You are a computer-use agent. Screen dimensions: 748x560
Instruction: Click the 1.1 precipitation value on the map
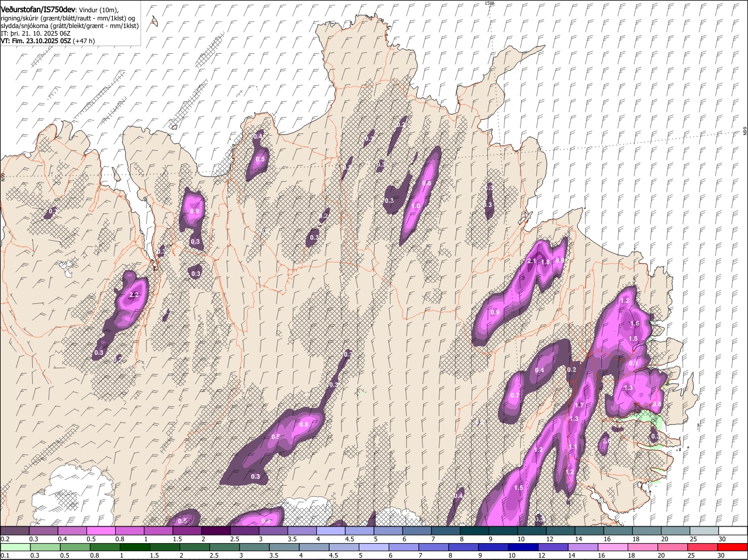click(573, 447)
